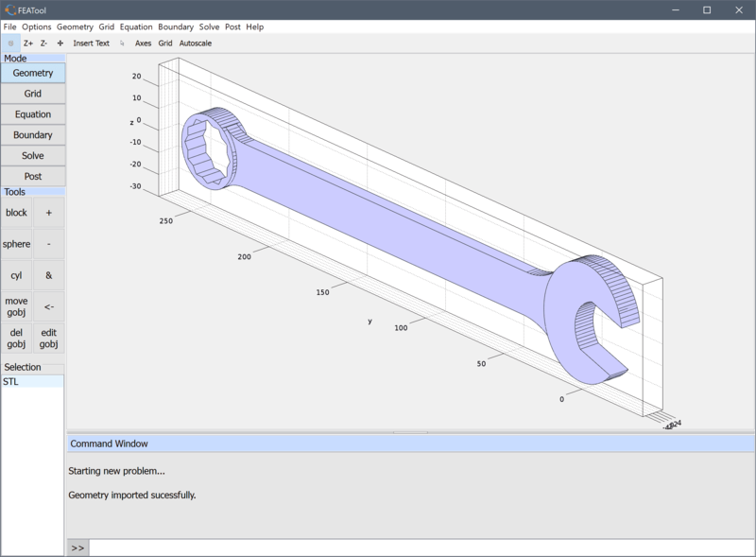Open the Boundary menu
The image size is (756, 557).
[176, 27]
